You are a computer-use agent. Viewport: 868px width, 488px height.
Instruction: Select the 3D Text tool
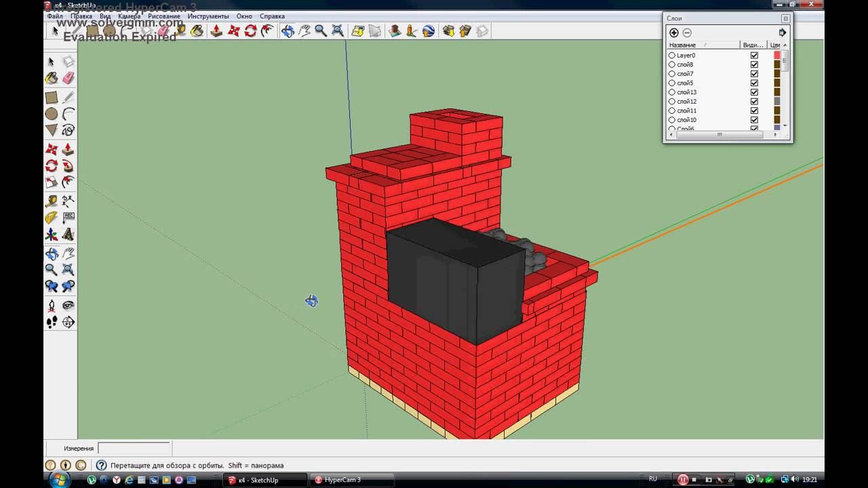tap(68, 235)
